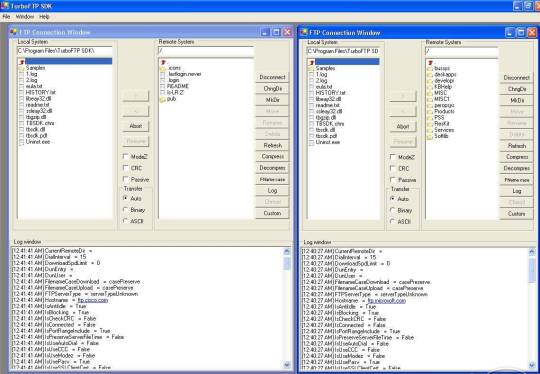Choose Auto transfer mode in cisco window
The width and height of the screenshot is (540, 374).
tap(126, 198)
